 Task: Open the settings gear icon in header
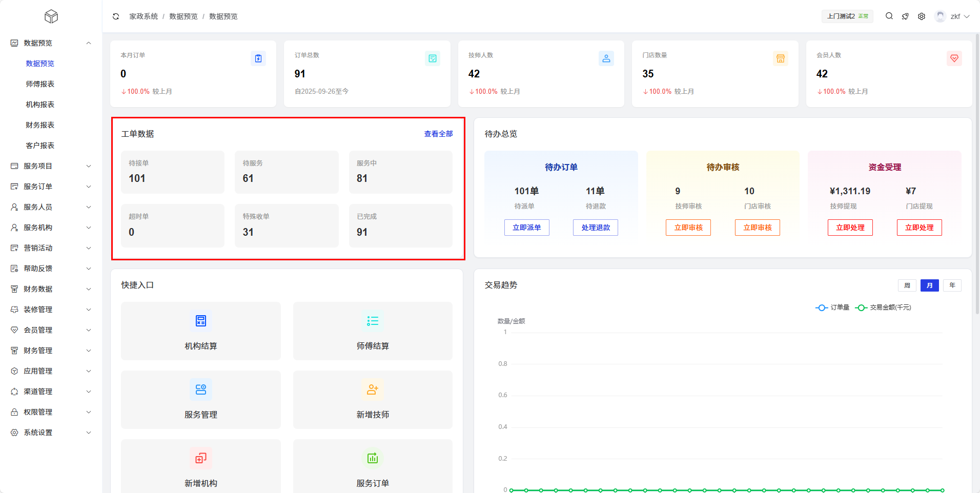coord(922,16)
